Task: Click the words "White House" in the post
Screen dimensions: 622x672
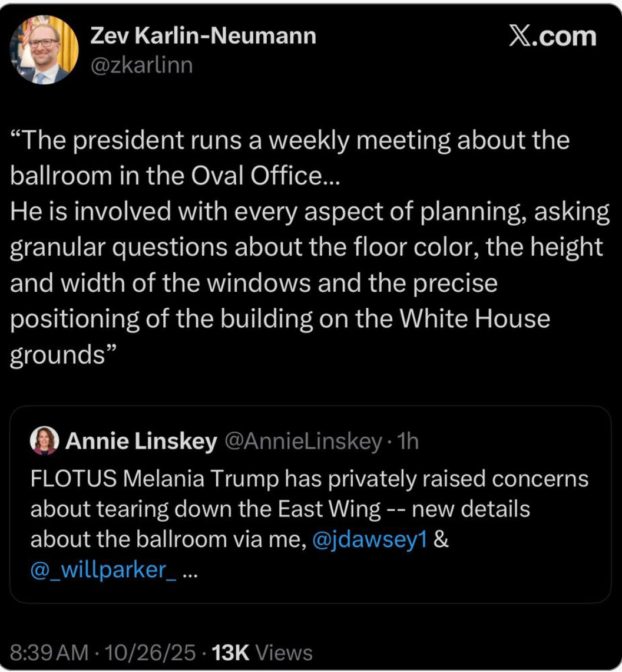Action: click(475, 319)
